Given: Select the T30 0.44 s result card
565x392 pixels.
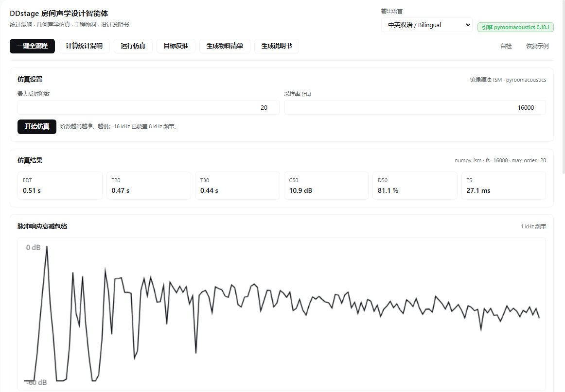Looking at the screenshot, I should 237,186.
